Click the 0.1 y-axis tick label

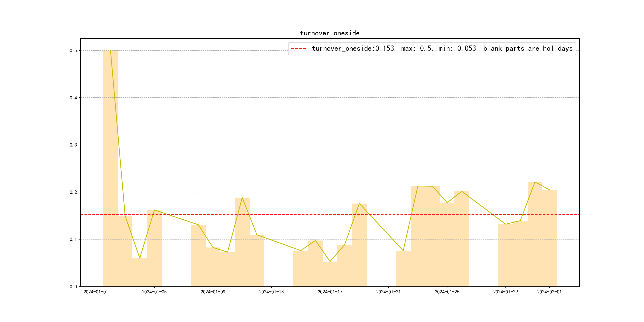pyautogui.click(x=73, y=239)
